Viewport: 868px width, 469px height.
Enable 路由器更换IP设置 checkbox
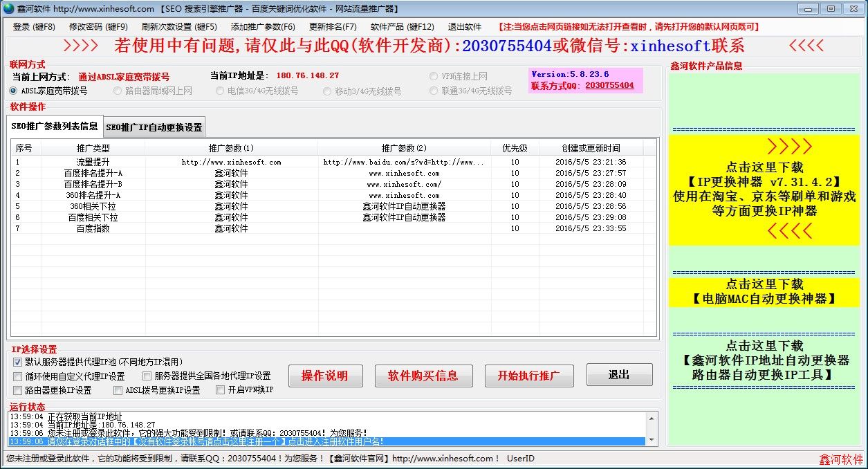pyautogui.click(x=17, y=390)
